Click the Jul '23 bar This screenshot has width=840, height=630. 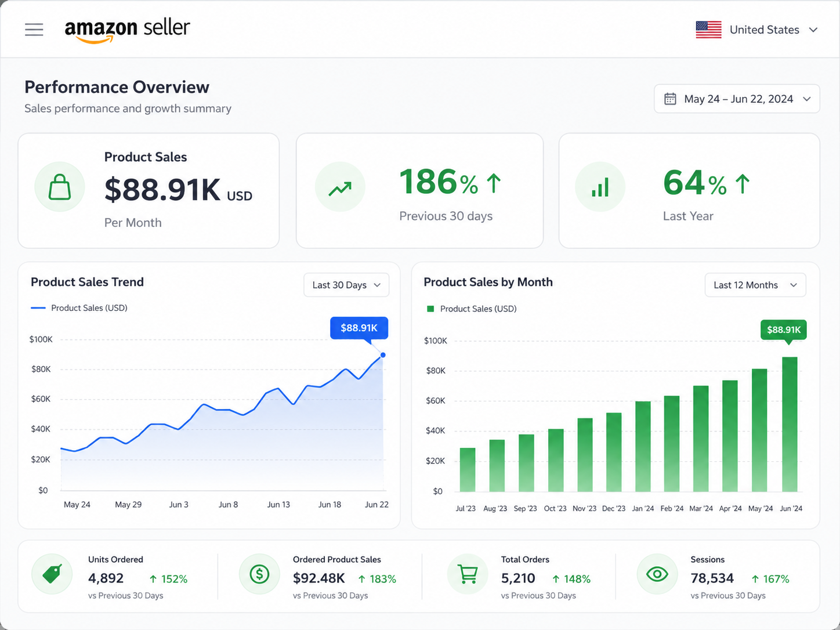pos(468,469)
